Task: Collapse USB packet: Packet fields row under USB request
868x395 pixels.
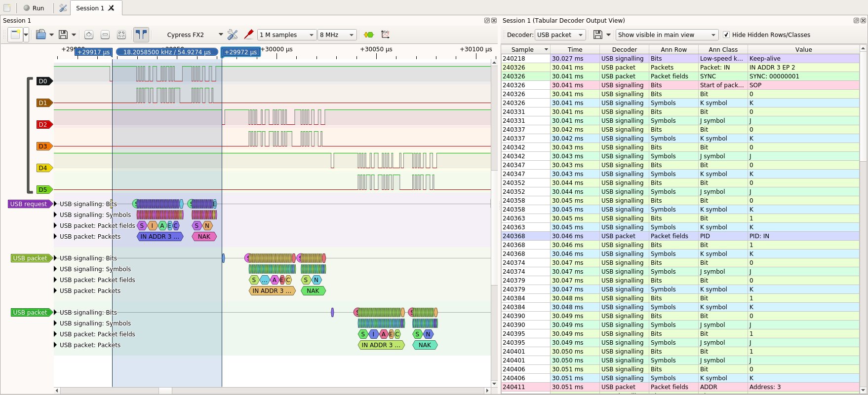Action: pos(55,225)
